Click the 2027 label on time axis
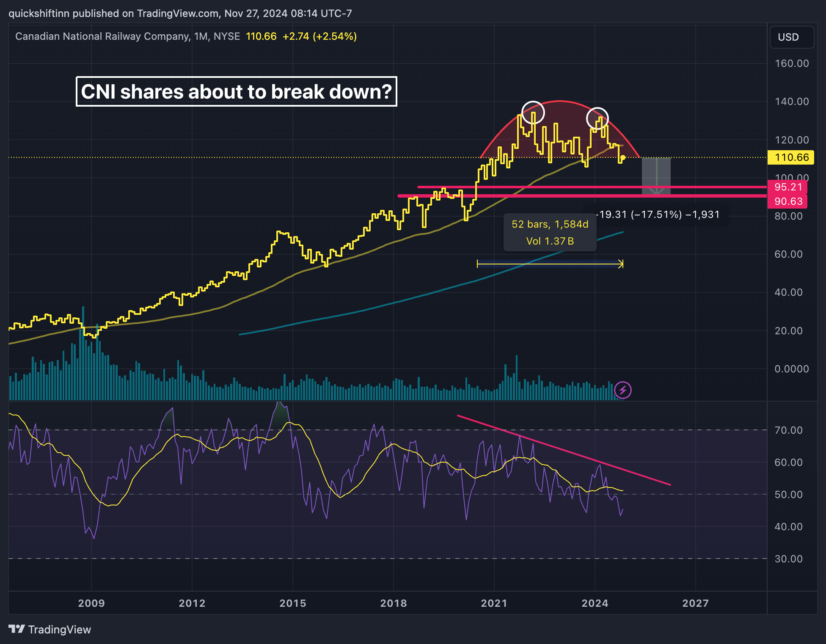The image size is (826, 644). pyautogui.click(x=696, y=603)
